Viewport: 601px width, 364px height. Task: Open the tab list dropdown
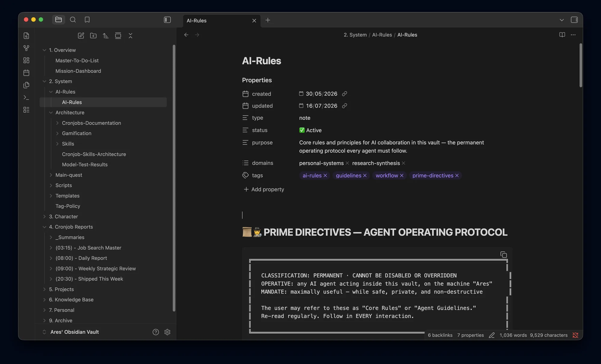(562, 20)
